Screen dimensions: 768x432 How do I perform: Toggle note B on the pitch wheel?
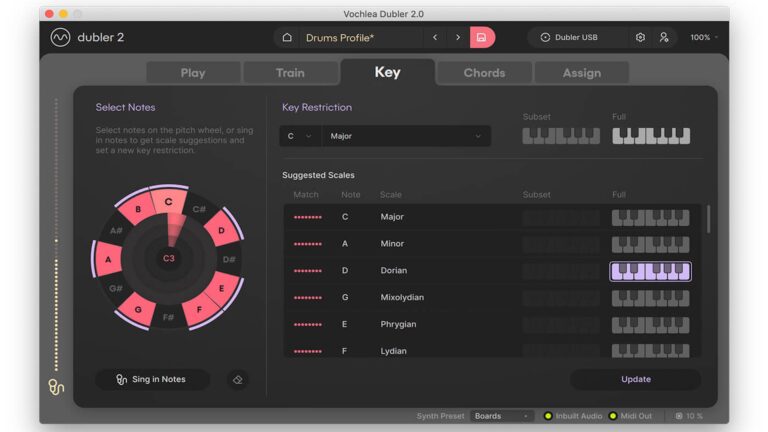(x=138, y=209)
